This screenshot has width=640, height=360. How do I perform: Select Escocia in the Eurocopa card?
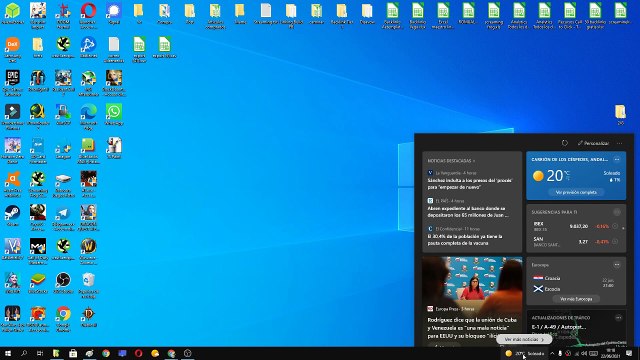pyautogui.click(x=547, y=289)
